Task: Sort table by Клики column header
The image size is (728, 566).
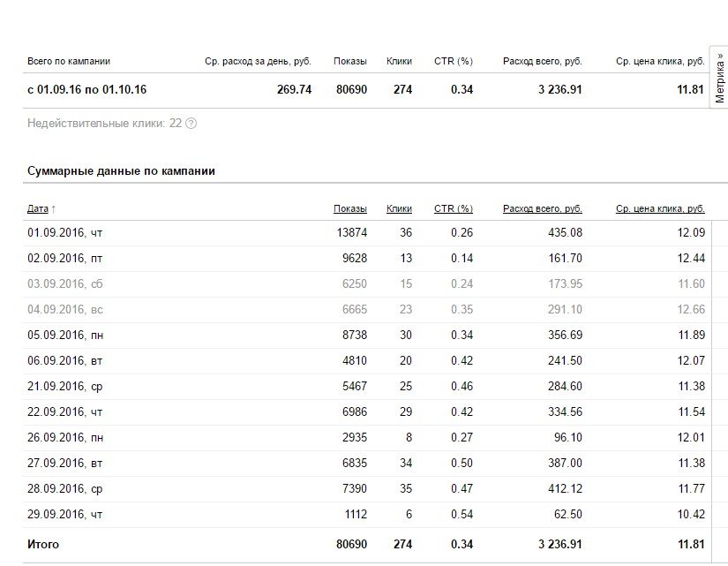Action: pos(399,208)
